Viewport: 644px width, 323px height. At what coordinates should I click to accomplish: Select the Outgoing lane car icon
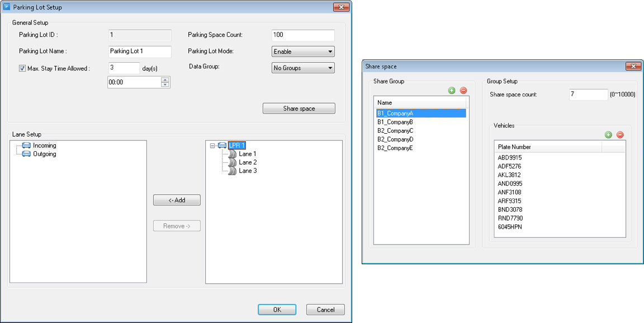26,154
